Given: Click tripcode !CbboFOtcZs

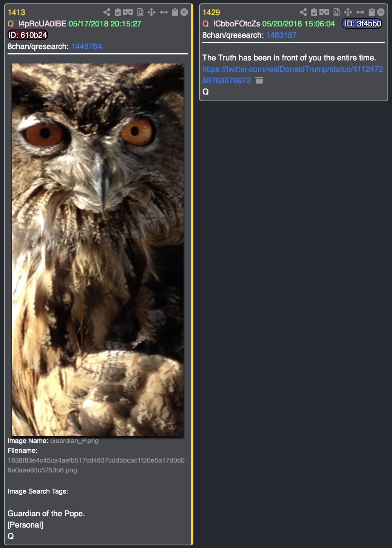Looking at the screenshot, I should click(x=236, y=24).
